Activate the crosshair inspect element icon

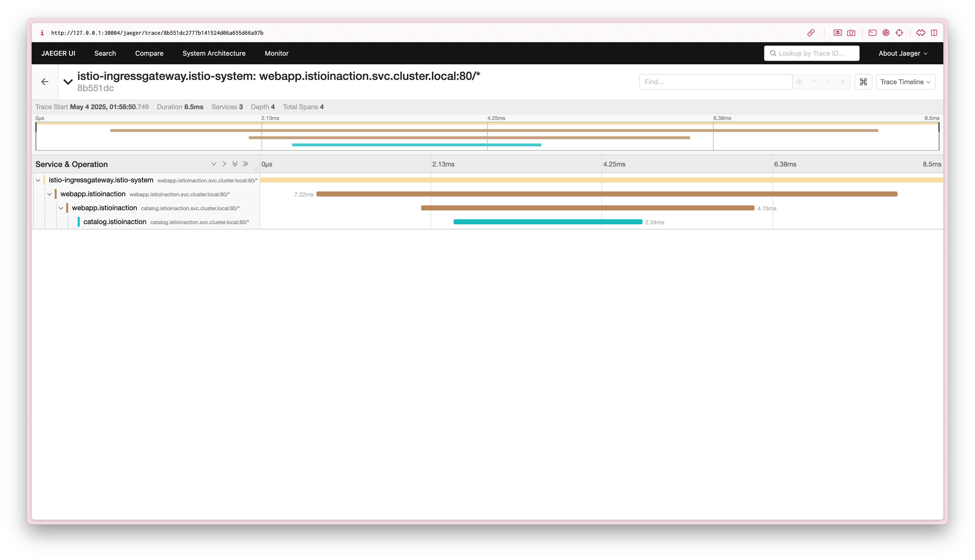899,33
